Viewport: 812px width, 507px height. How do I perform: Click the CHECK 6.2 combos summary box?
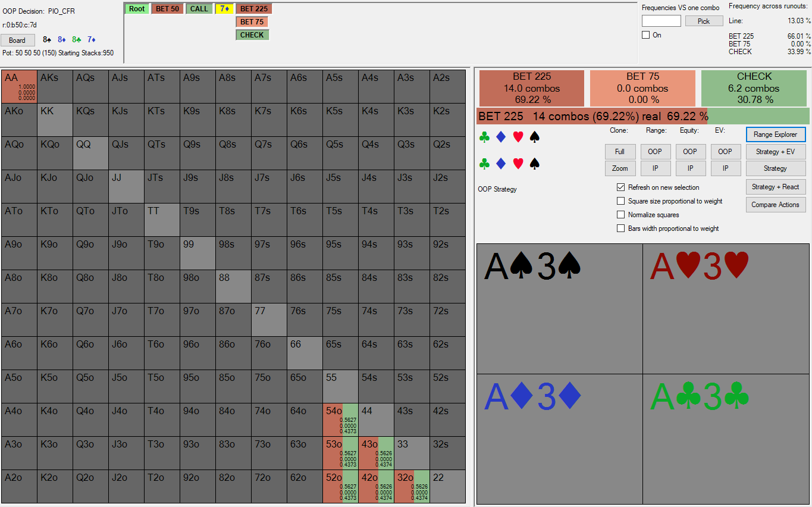click(x=754, y=88)
